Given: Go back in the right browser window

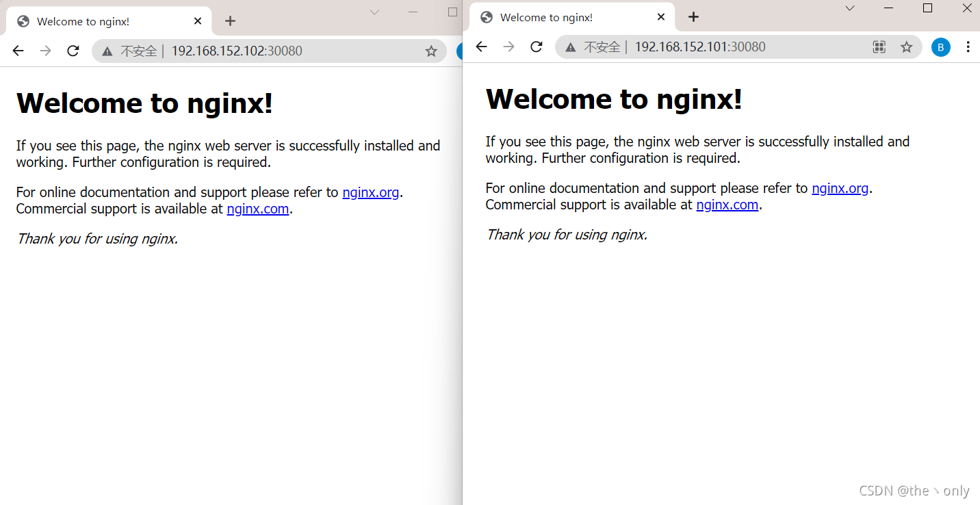Looking at the screenshot, I should [482, 47].
